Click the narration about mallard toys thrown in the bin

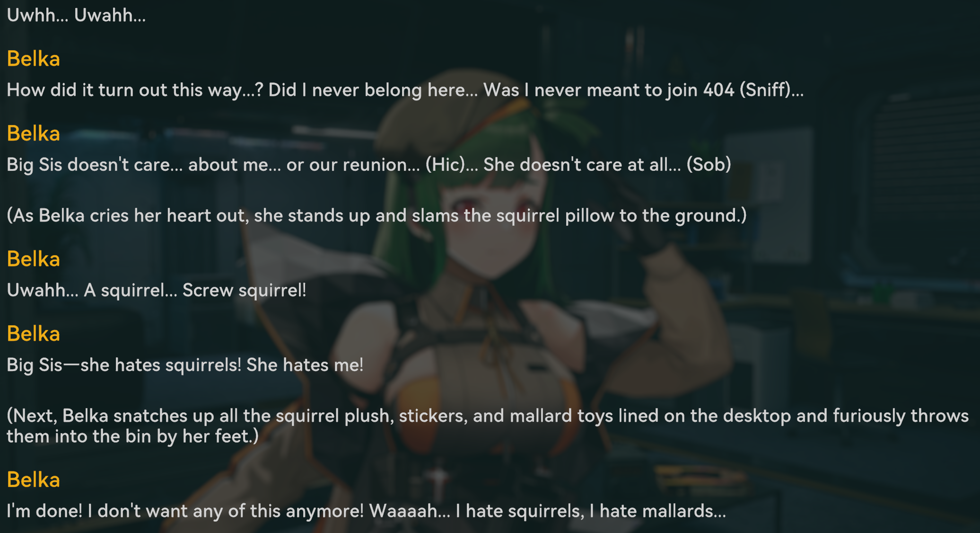[488, 426]
